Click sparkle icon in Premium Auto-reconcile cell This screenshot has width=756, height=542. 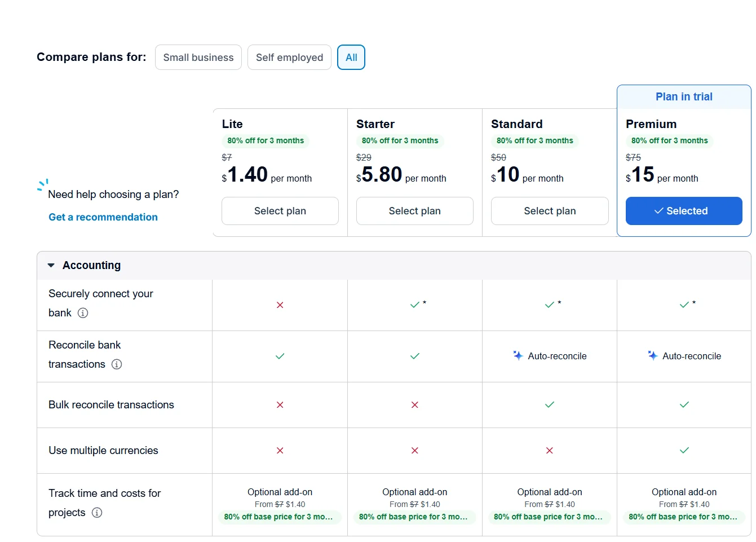point(653,355)
